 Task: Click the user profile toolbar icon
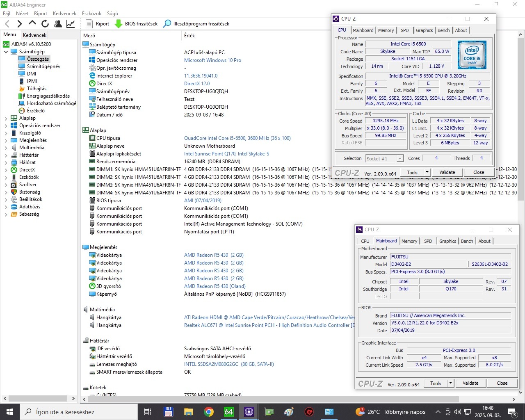pyautogui.click(x=58, y=24)
